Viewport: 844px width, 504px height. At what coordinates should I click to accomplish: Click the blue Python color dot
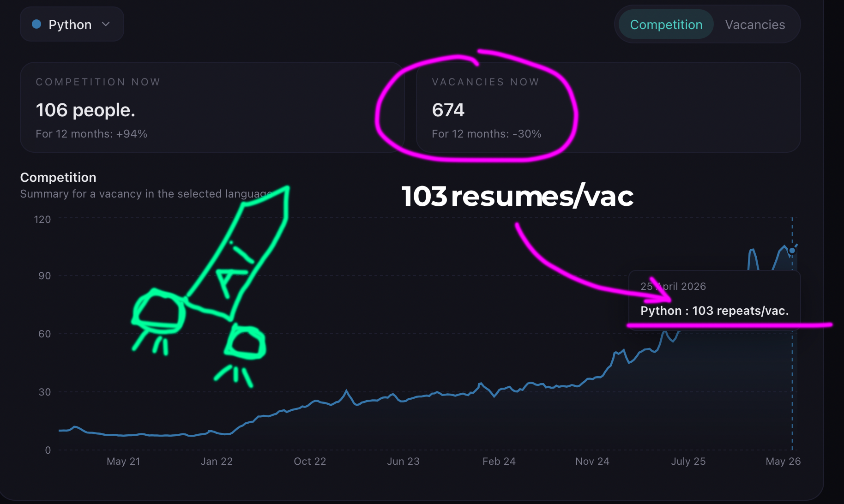click(36, 24)
